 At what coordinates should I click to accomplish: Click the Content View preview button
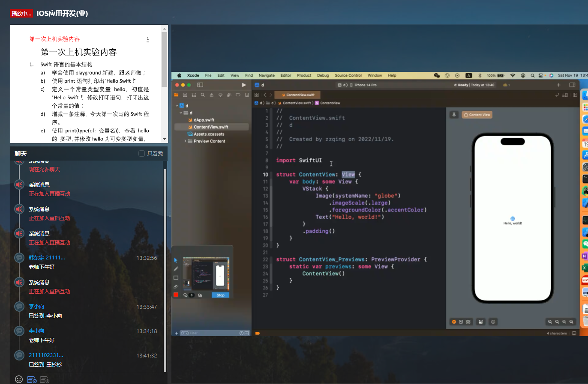[477, 115]
